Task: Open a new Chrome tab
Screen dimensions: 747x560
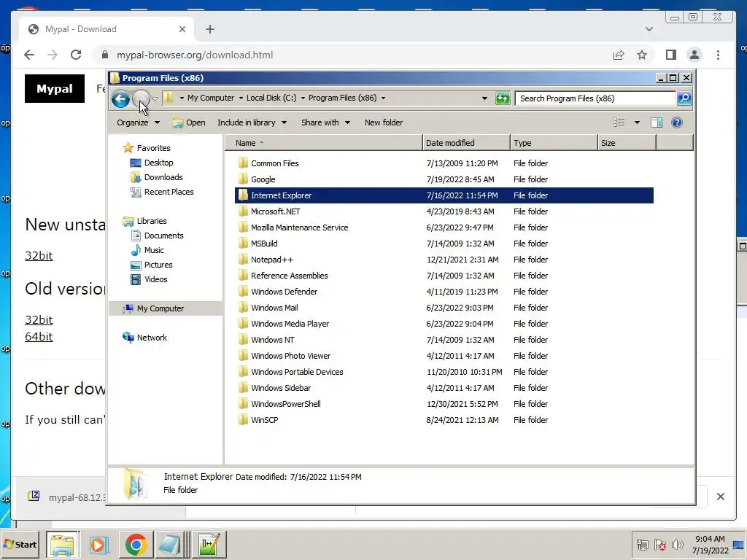Action: pos(210,29)
